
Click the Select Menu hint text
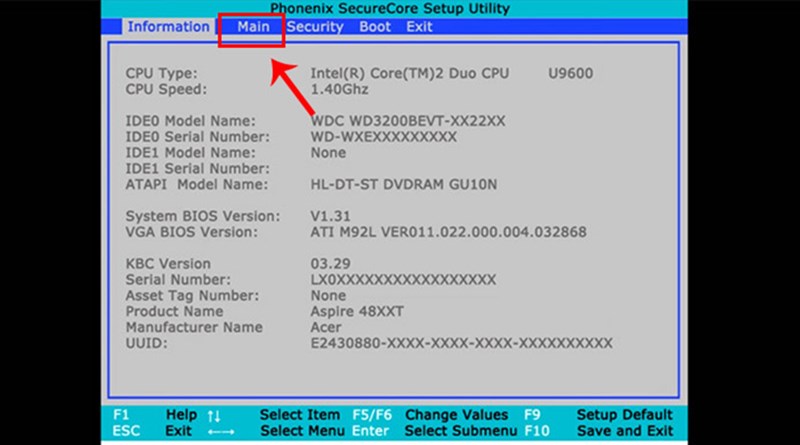[302, 431]
